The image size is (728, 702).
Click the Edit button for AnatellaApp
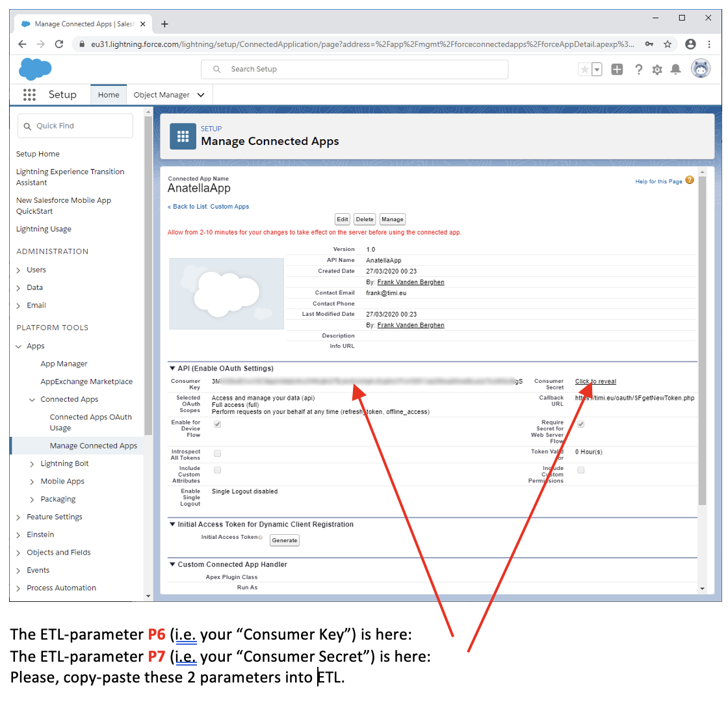coord(342,220)
